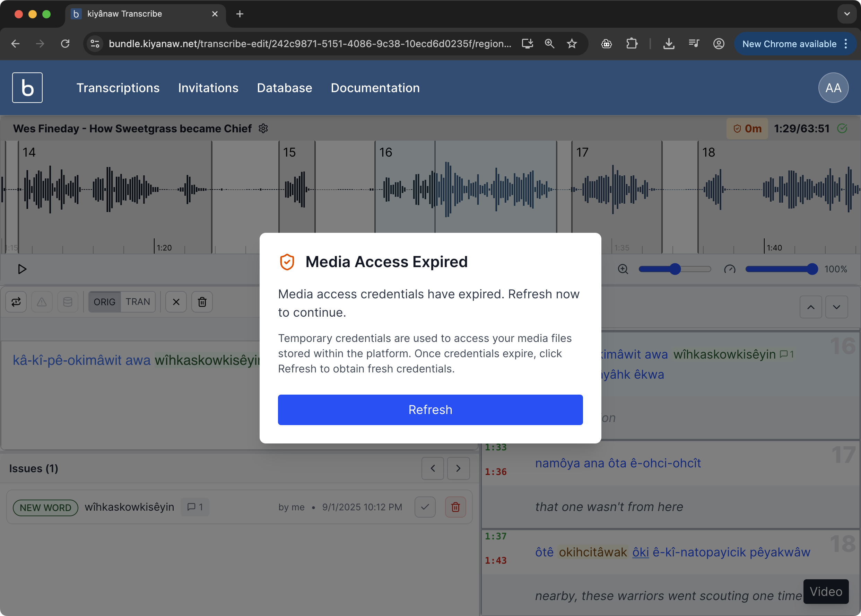Switch to the Database section

tap(284, 88)
